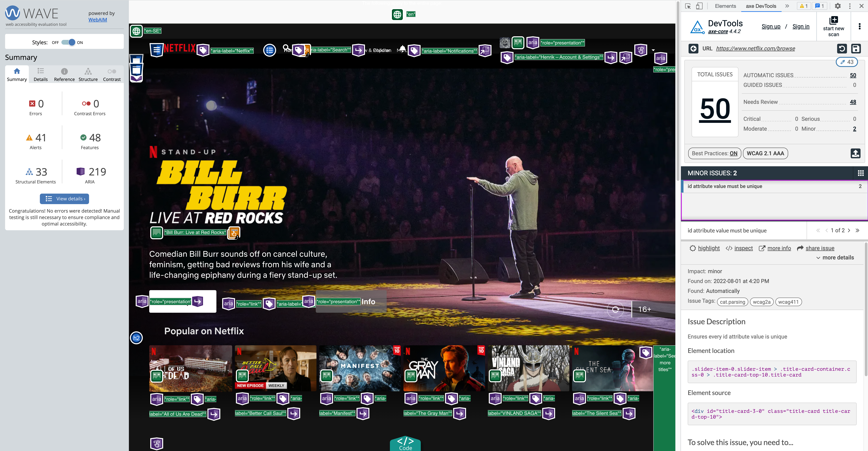Click the 'en' language globe icon
This screenshot has height=451, width=868.
click(x=397, y=14)
